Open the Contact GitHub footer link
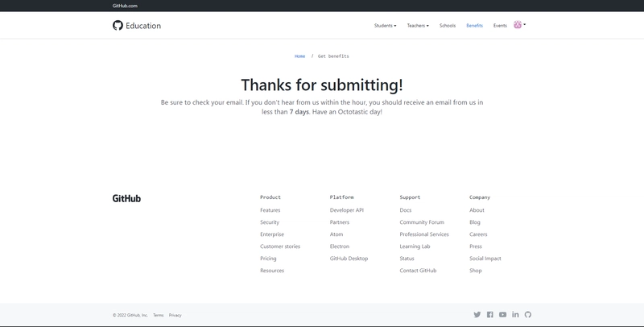 tap(418, 271)
